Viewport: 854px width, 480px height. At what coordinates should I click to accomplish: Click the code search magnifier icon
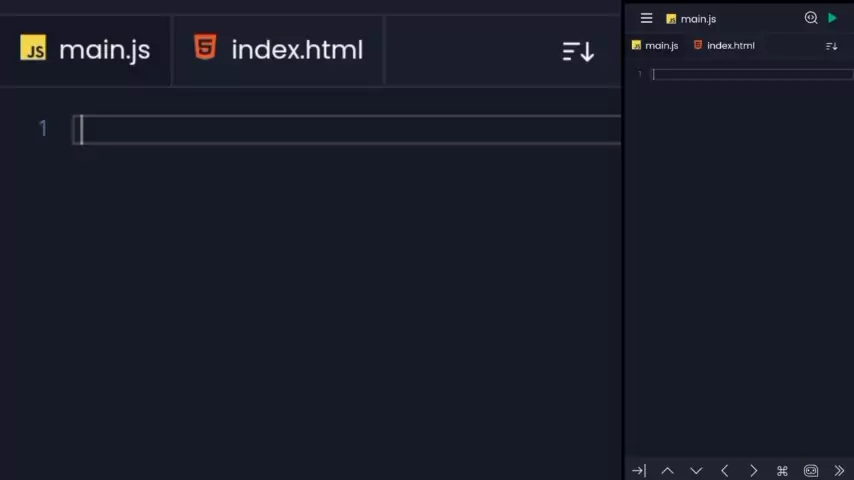(811, 18)
